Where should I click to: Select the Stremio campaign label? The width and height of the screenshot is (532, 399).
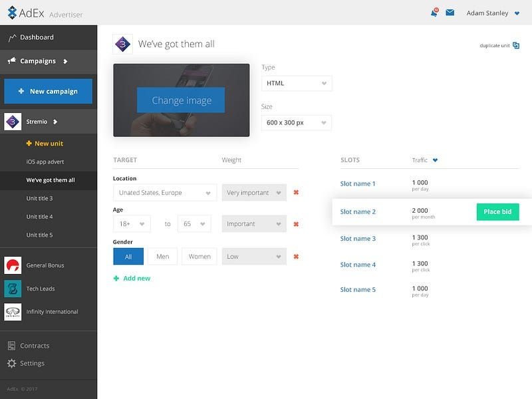37,122
